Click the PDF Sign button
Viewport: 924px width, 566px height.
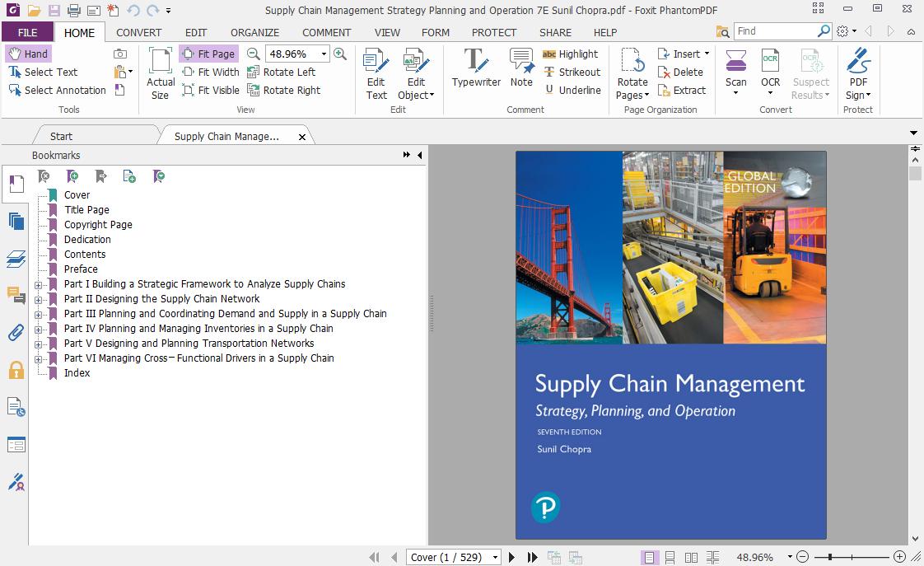click(858, 74)
